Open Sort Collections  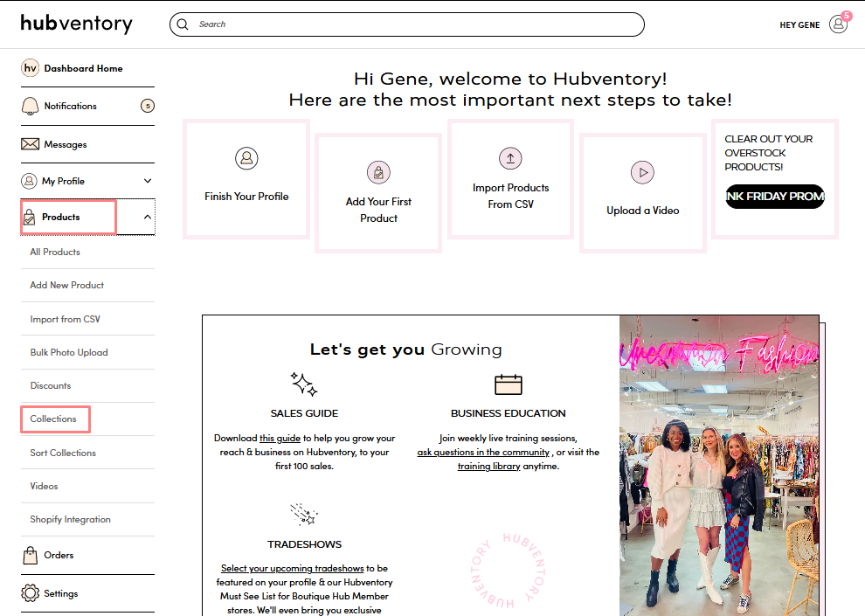pyautogui.click(x=63, y=453)
